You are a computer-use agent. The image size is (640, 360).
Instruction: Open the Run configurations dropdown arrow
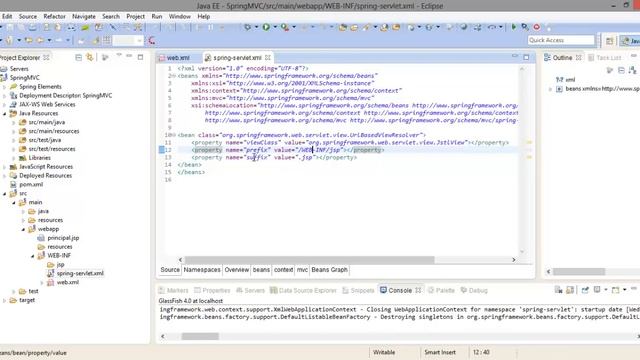[x=275, y=27]
